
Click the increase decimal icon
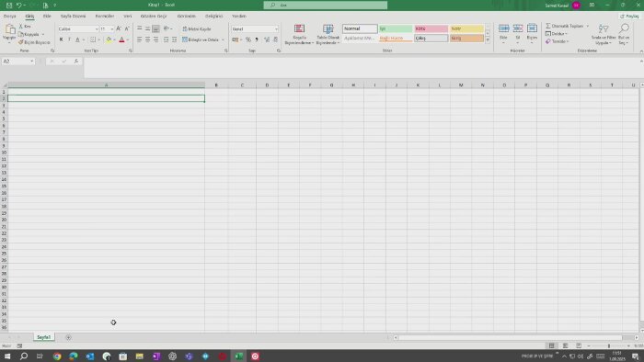267,40
